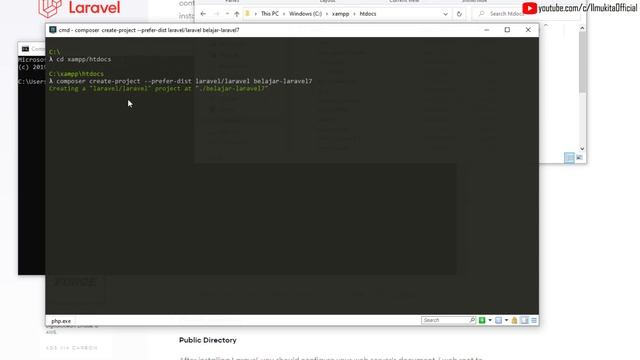Click the Laravel logo on the web page
This screenshot has width=640, height=360.
80,8
